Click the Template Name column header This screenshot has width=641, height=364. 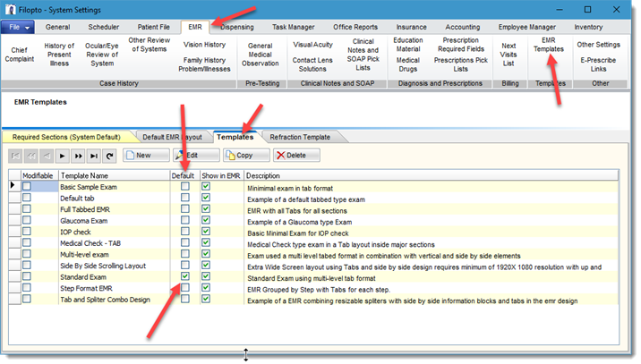click(x=115, y=175)
